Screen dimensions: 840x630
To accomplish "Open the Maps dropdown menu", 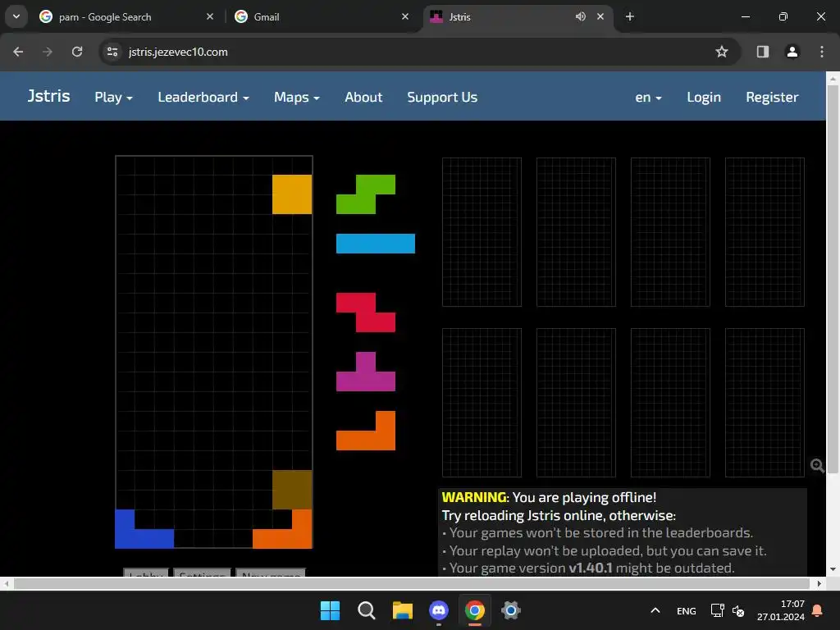I will click(x=297, y=97).
